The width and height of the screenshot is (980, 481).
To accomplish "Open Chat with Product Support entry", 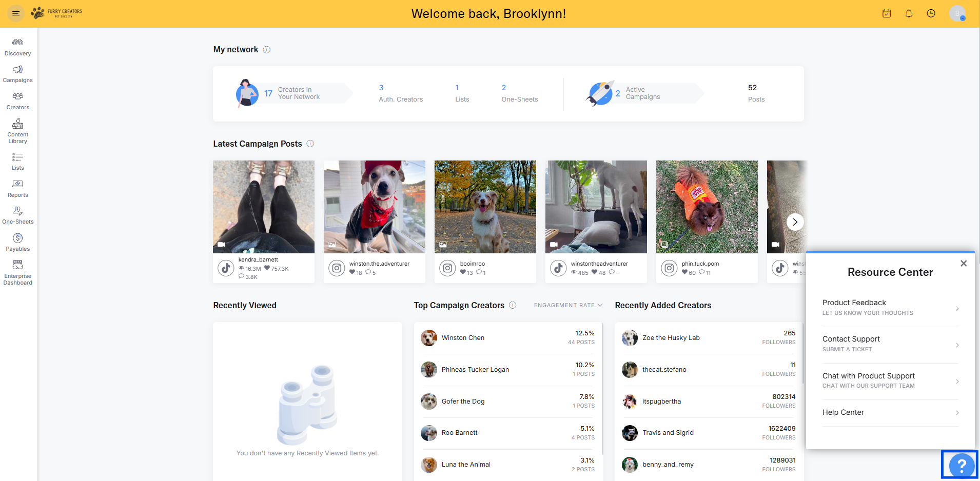I will [890, 380].
